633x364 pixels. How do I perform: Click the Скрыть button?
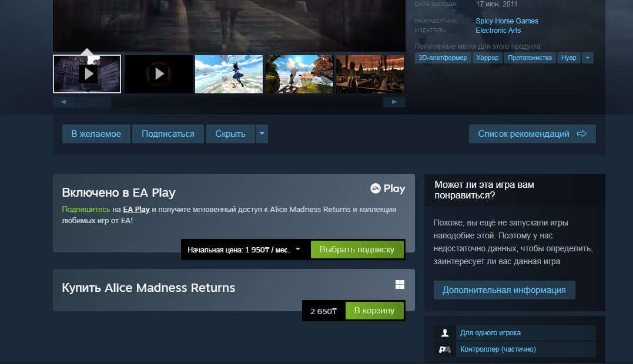click(230, 134)
